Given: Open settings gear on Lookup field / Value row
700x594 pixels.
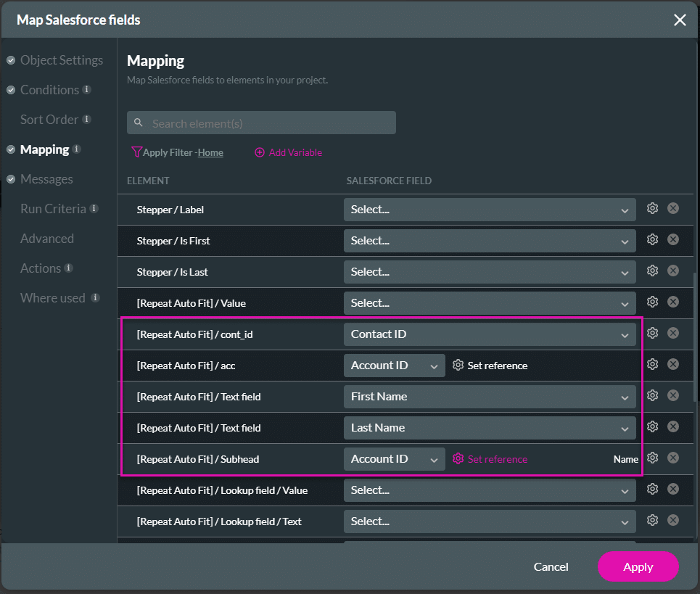Looking at the screenshot, I should click(652, 489).
